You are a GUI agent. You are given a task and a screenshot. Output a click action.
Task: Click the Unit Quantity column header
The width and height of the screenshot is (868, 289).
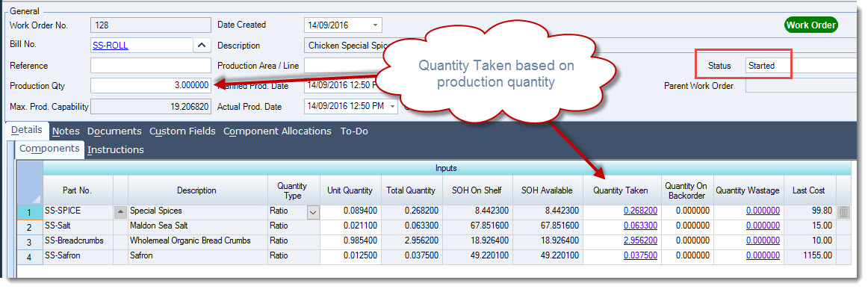[x=350, y=190]
